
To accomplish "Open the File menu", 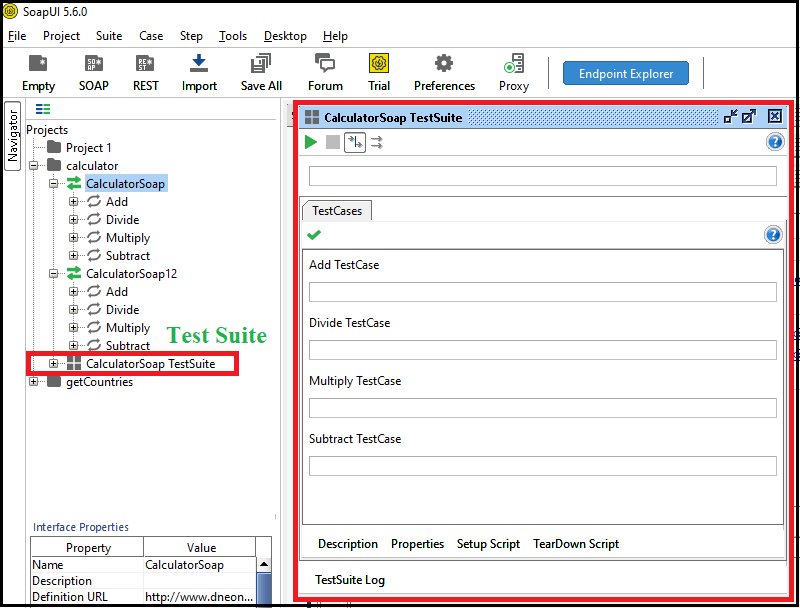I will (x=17, y=36).
